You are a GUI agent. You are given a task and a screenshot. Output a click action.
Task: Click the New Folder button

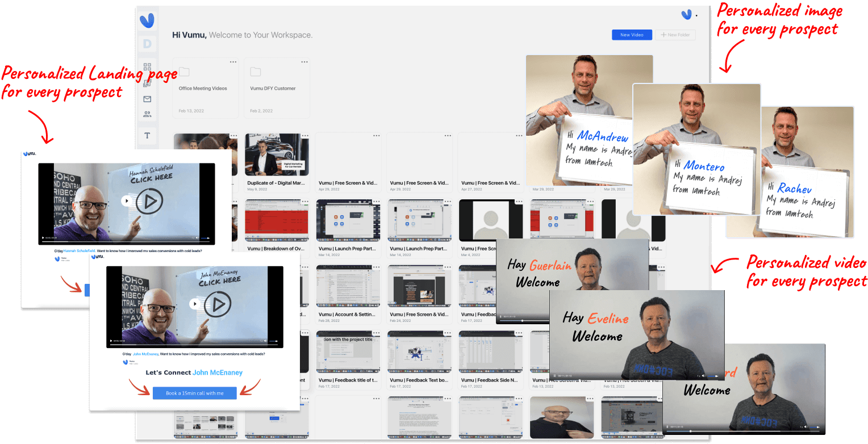(x=675, y=35)
